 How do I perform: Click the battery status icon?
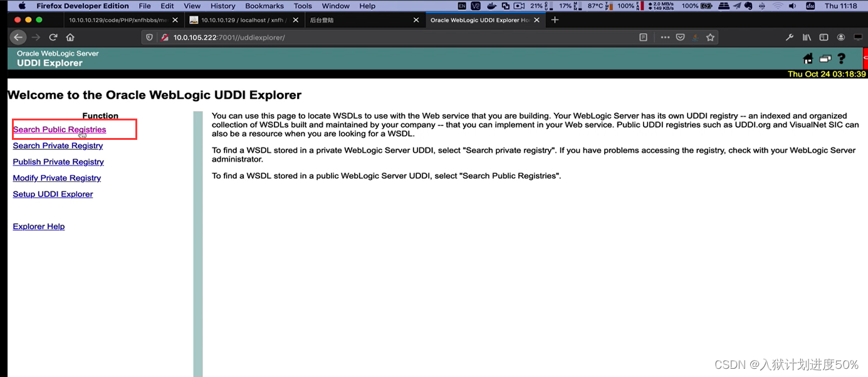(x=706, y=6)
